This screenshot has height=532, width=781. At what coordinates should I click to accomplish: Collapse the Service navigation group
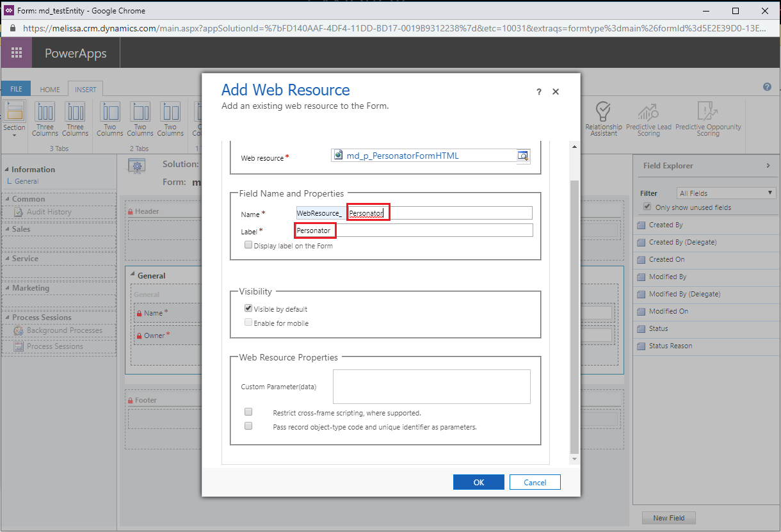tap(7, 259)
